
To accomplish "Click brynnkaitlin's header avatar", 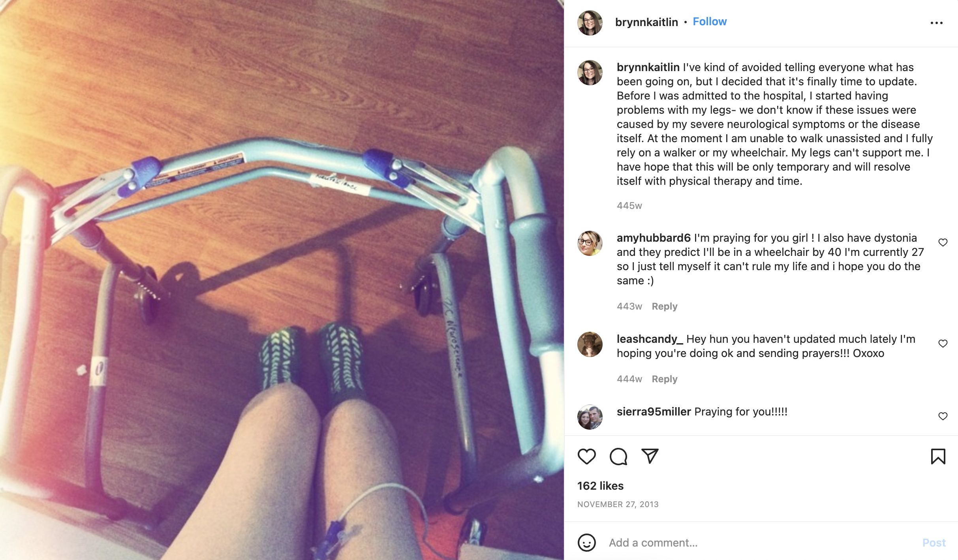I will [x=590, y=23].
